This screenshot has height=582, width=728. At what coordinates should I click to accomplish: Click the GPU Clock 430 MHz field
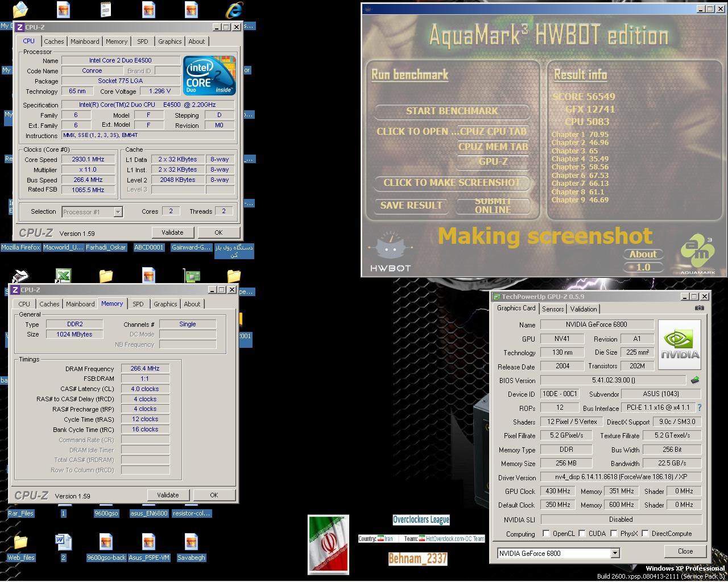(x=557, y=491)
